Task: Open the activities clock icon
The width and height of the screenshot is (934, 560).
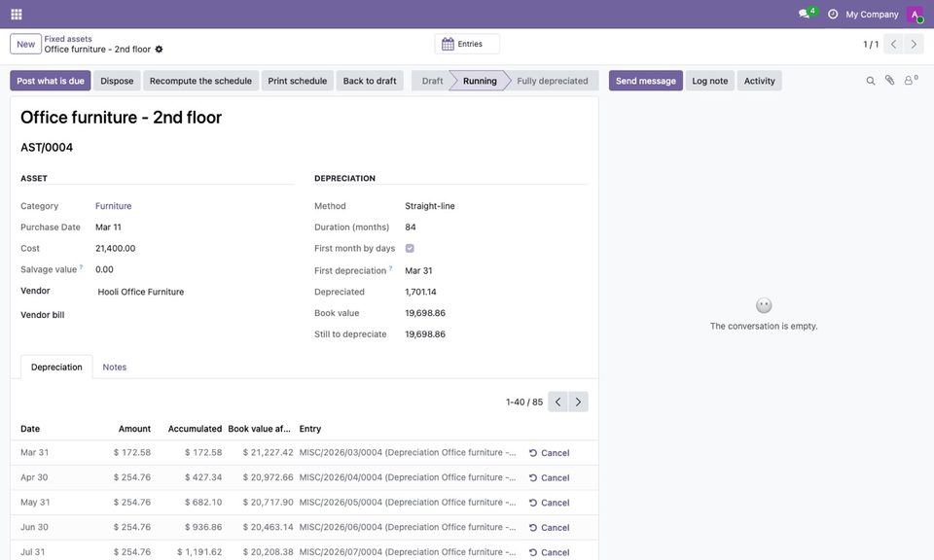Action: 832,14
